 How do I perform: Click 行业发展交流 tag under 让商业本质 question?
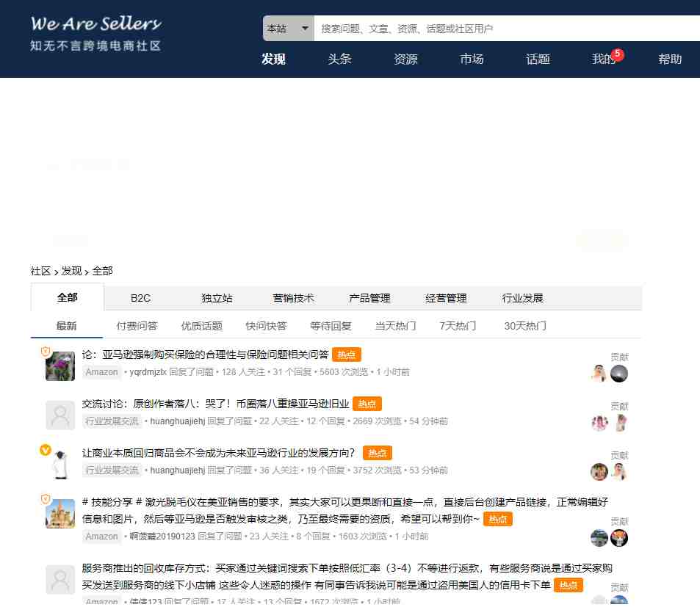[x=112, y=470]
